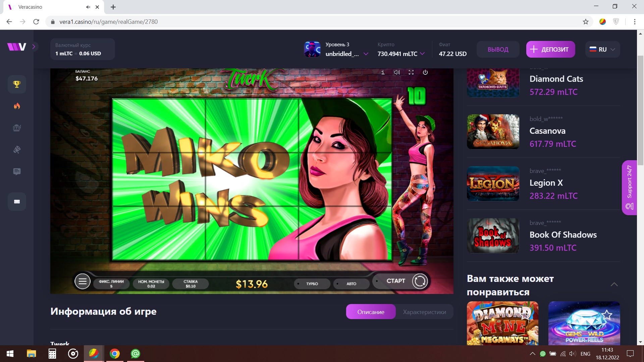
Task: Click the game power exit icon
Action: 425,72
